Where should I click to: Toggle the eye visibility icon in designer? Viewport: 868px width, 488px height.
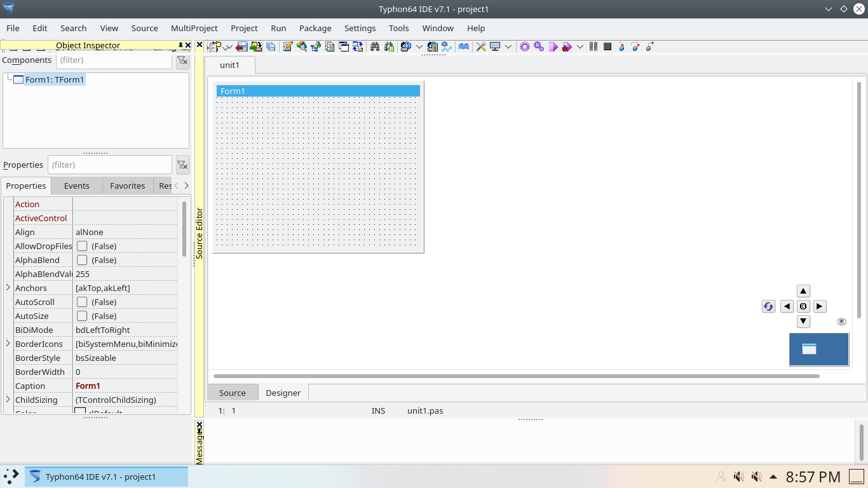point(841,322)
